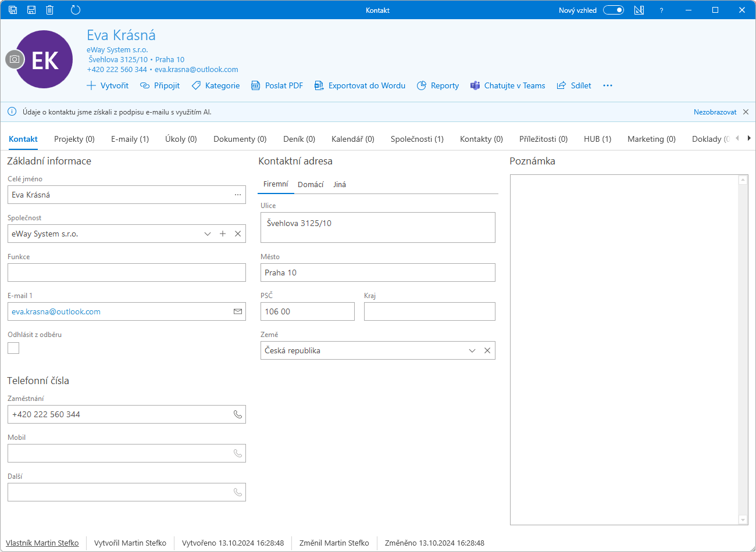Switch to the HUB (1) tab
756x552 pixels.
tap(597, 139)
